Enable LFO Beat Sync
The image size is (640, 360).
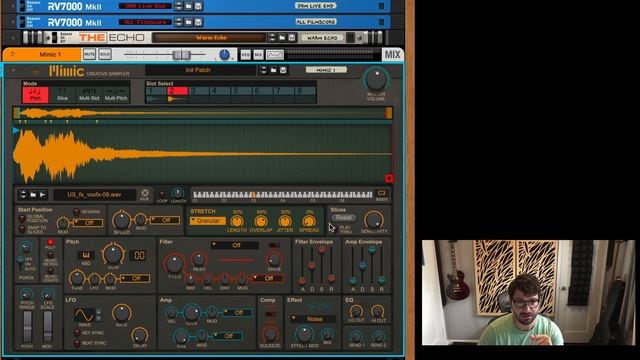click(x=77, y=343)
